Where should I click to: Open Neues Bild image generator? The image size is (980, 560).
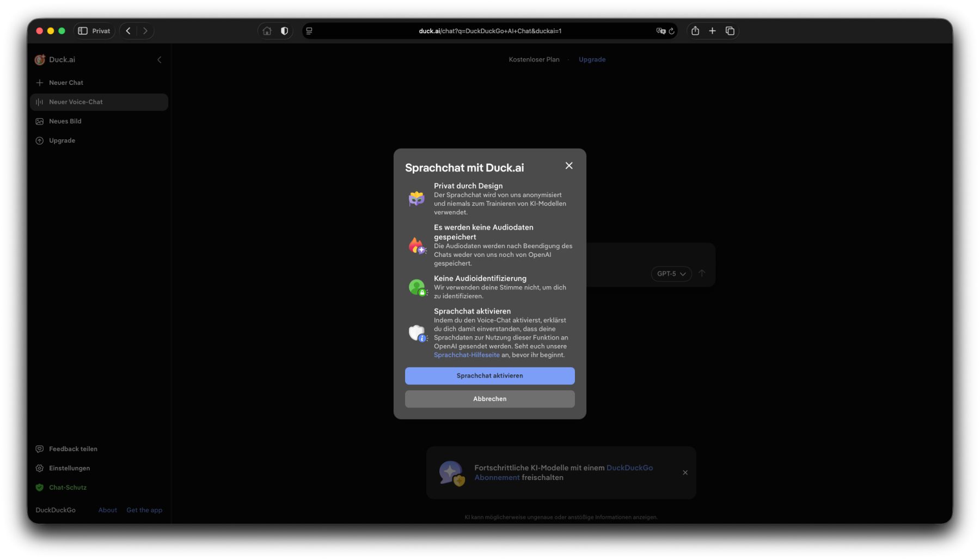(65, 121)
